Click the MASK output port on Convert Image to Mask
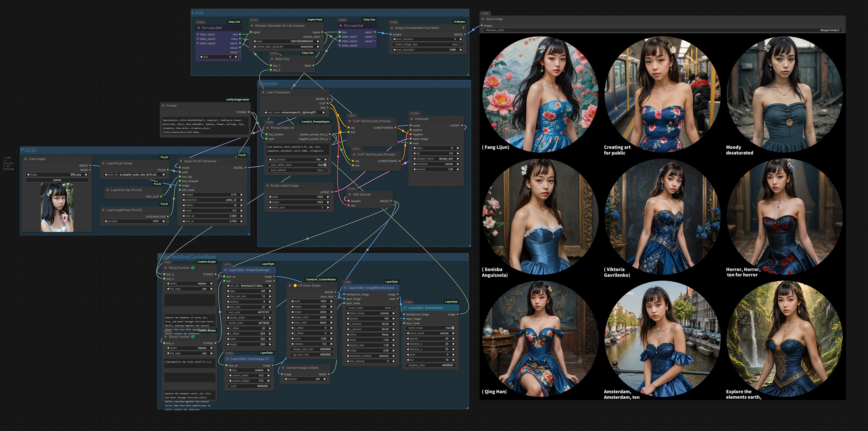The width and height of the screenshot is (868, 431). coord(329,374)
